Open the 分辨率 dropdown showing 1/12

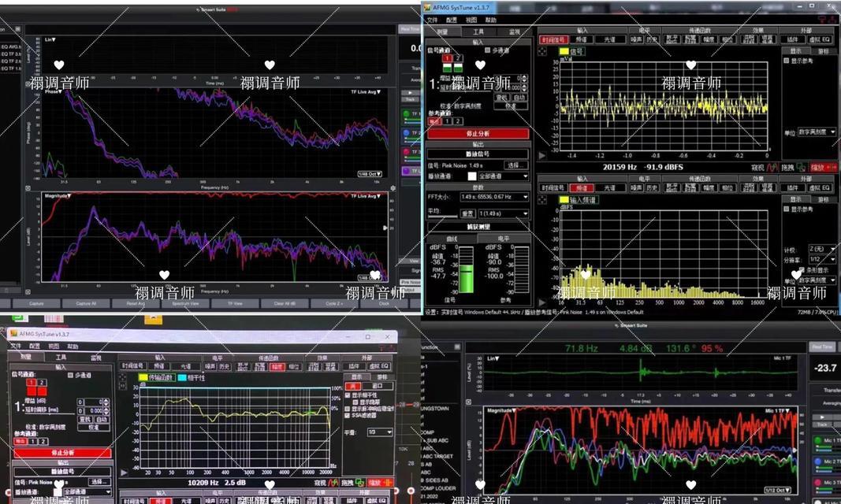(x=822, y=260)
